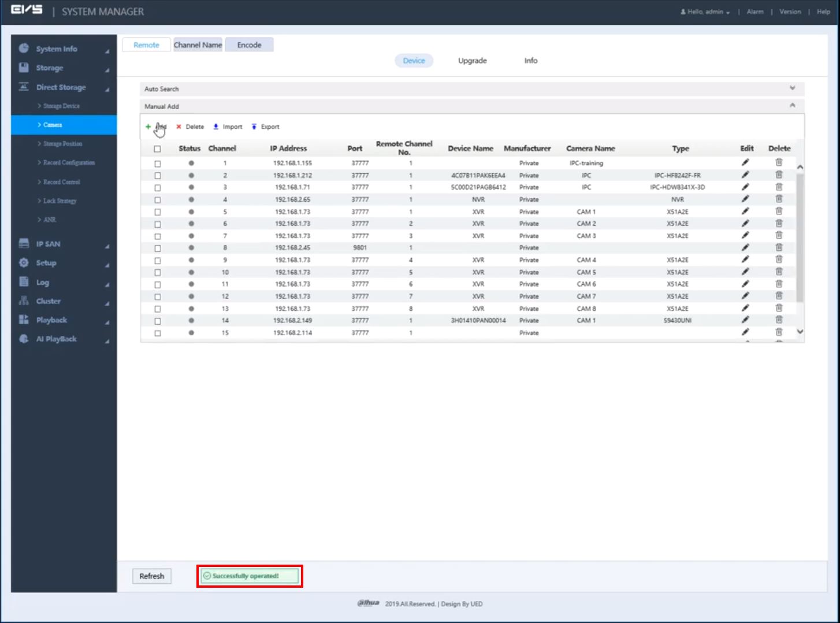Screen dimensions: 840x623
Task: Click the Import toolbar icon
Action: [216, 127]
